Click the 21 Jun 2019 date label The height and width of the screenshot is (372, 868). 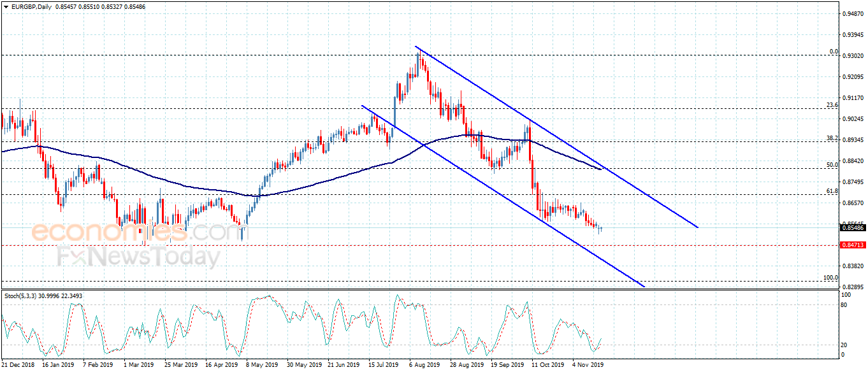coord(344,366)
